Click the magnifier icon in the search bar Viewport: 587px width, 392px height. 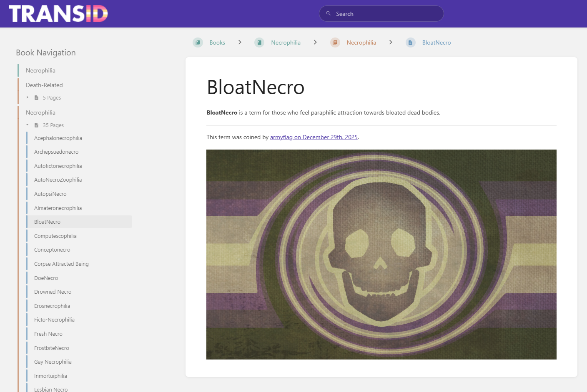point(329,14)
